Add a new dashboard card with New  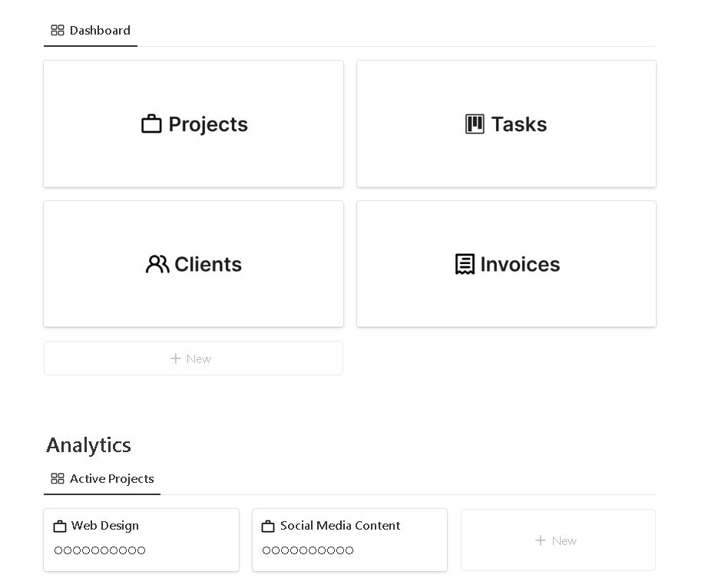[x=193, y=358]
